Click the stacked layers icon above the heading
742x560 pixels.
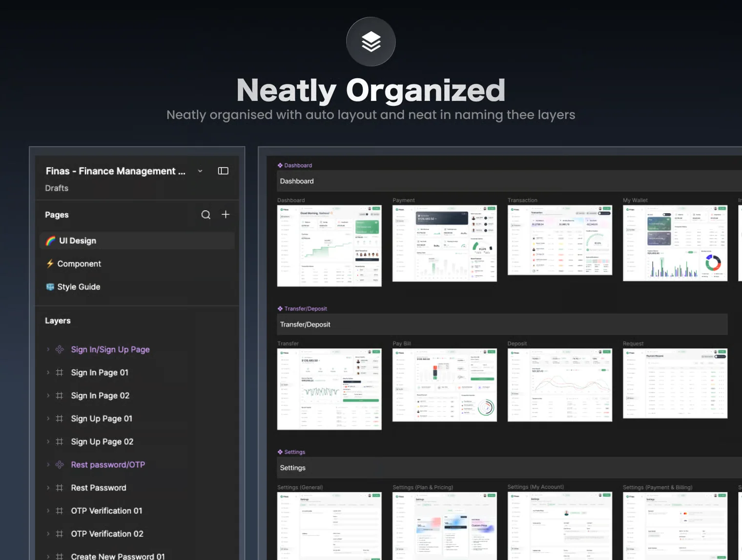coord(371,42)
